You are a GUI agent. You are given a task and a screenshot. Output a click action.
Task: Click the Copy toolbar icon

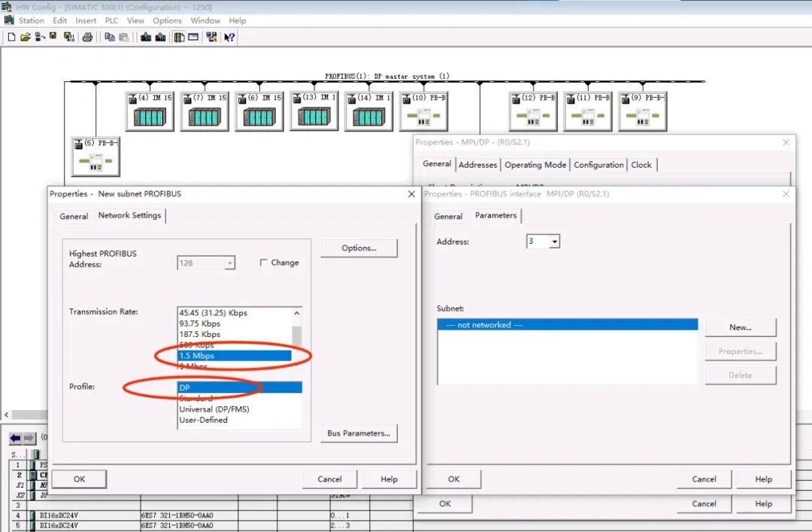point(109,37)
